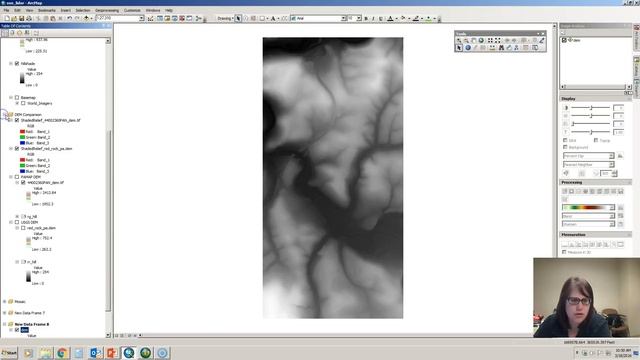640x360 pixels.
Task: List layers by selection
Action: pos(27,33)
